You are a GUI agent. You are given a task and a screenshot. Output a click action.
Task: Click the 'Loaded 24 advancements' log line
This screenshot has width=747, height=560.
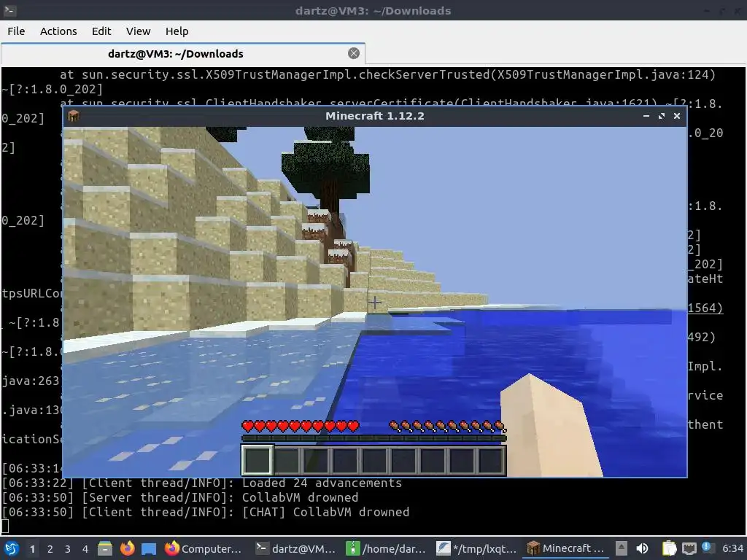202,483
